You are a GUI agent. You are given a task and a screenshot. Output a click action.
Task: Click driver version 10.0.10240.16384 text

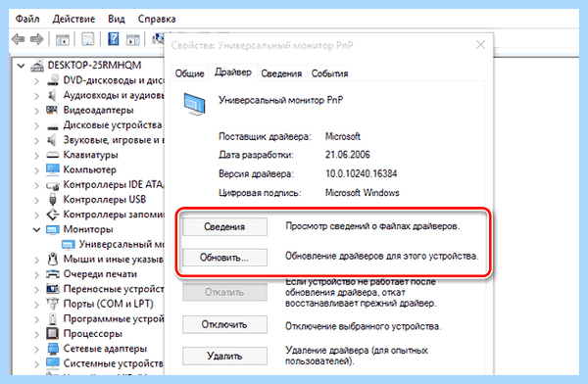361,173
